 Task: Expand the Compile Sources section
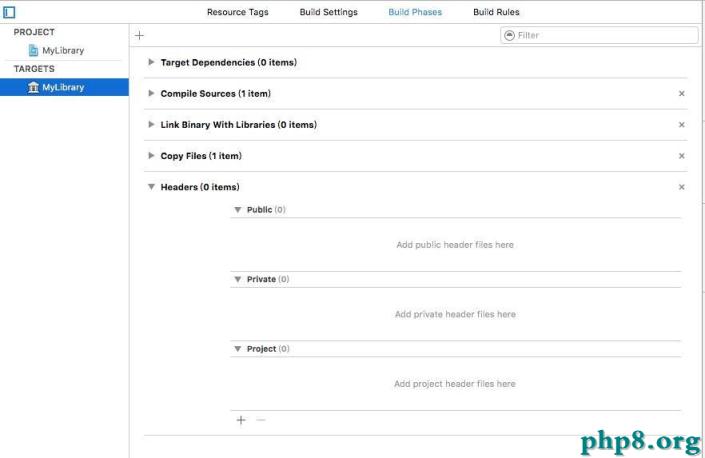click(x=151, y=93)
